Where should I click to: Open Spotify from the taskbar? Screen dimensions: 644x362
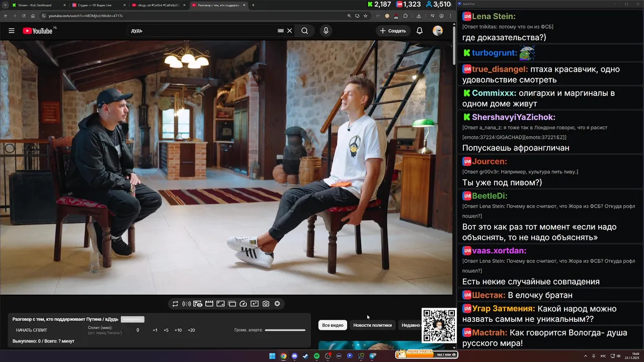tap(316, 356)
